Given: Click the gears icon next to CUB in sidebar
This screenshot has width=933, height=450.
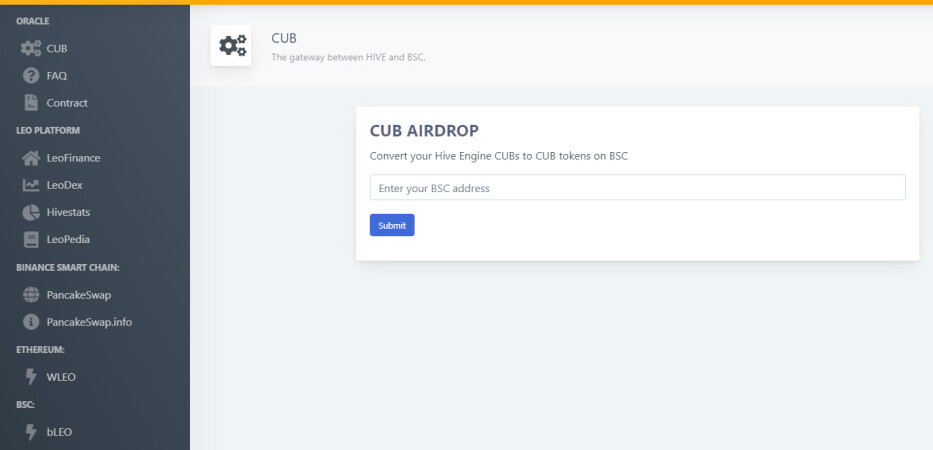Looking at the screenshot, I should [31, 48].
